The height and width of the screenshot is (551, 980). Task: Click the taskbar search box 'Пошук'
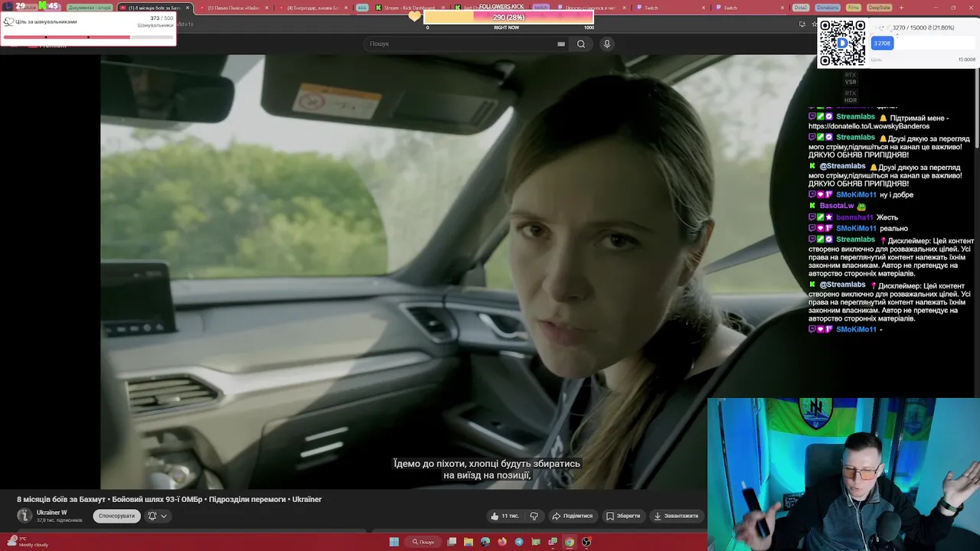(x=423, y=542)
